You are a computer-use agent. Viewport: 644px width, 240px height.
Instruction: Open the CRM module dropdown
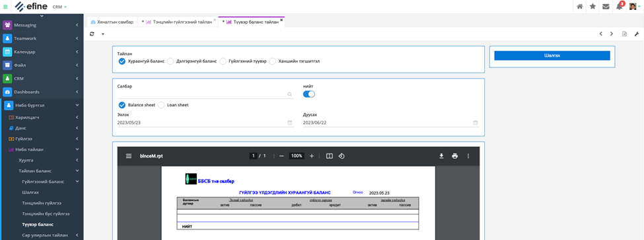[x=59, y=7]
